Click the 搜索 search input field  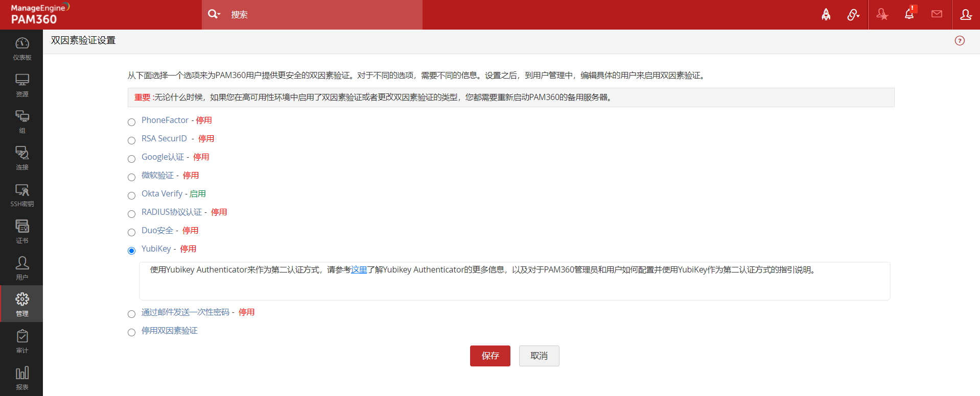[x=324, y=15]
